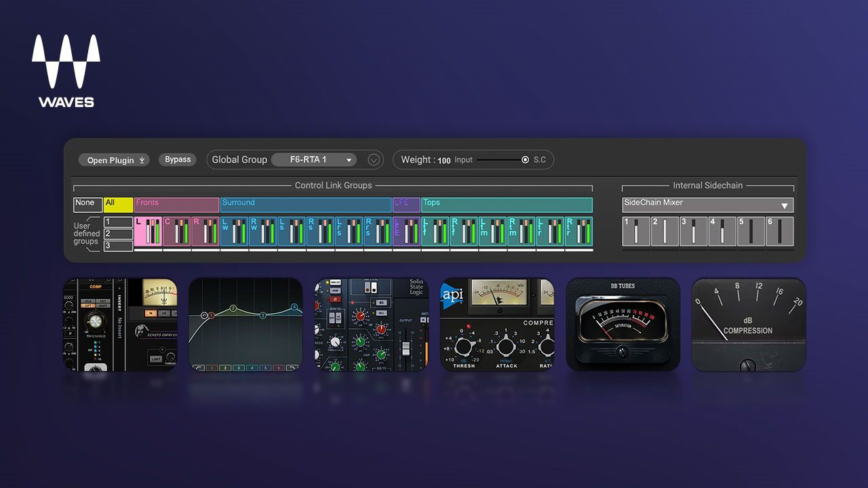Select sidechain mixer channel 1 fader

click(635, 231)
